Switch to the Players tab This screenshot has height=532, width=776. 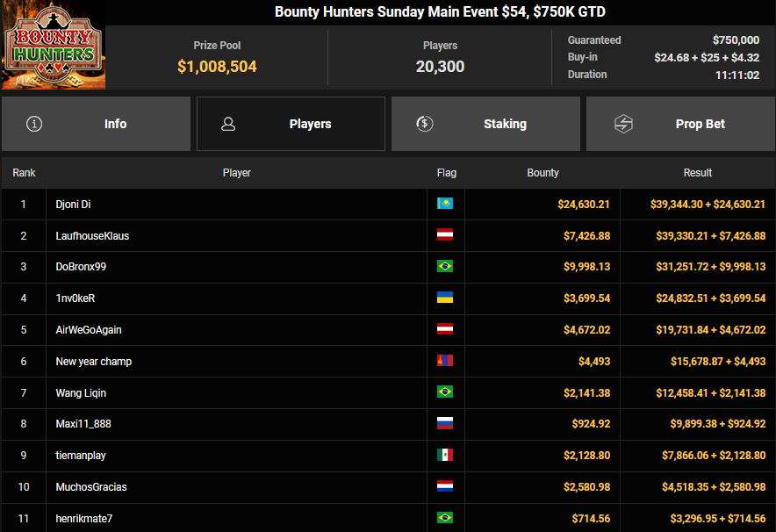(x=291, y=124)
